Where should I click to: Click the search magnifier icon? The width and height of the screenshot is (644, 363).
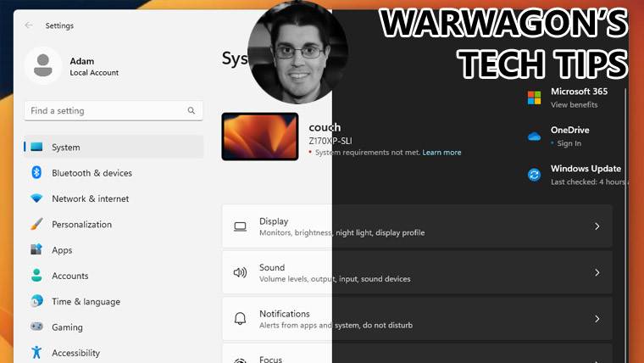[191, 110]
